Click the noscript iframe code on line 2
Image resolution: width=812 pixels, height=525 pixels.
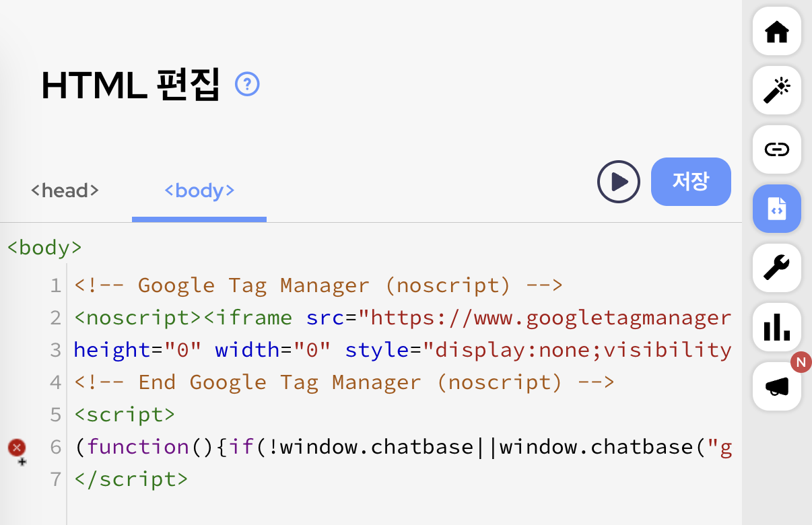click(x=403, y=317)
